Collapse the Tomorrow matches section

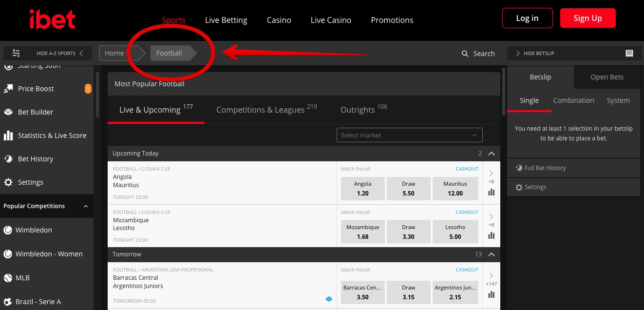coord(491,254)
